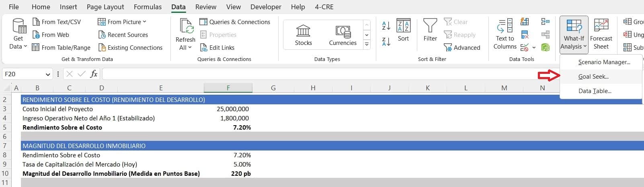644x187 pixels.
Task: Choose Scenario Manager from the menu
Action: (604, 62)
